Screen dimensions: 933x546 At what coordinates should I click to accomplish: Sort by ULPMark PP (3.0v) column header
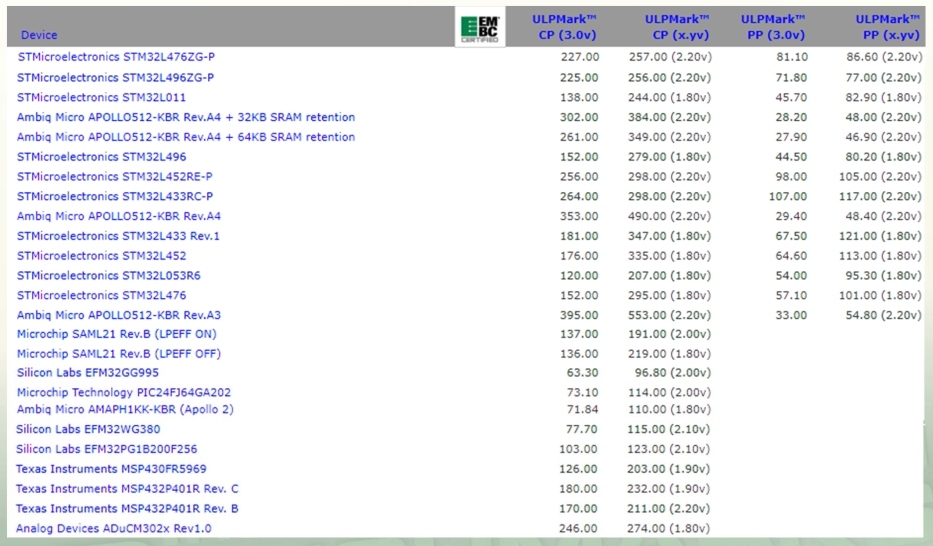coord(773,27)
